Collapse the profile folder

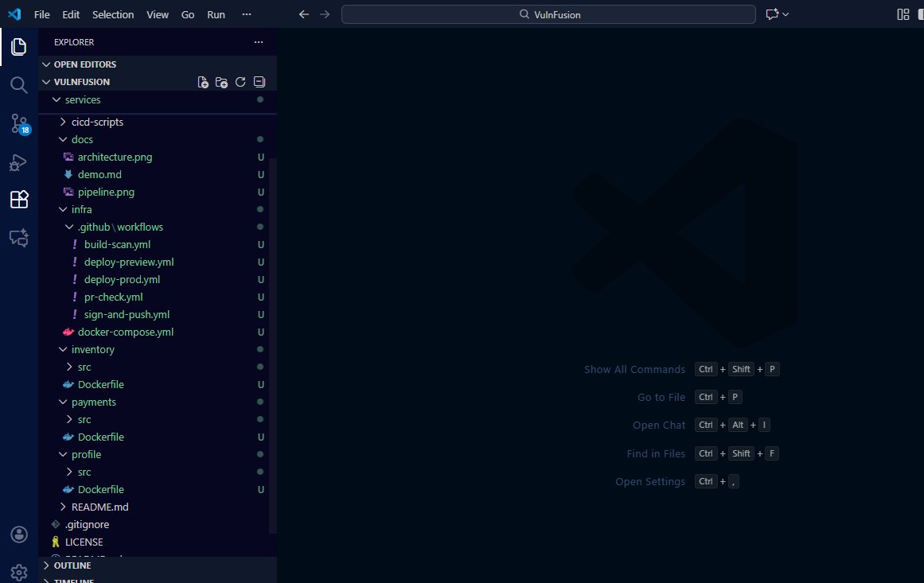pyautogui.click(x=158, y=455)
